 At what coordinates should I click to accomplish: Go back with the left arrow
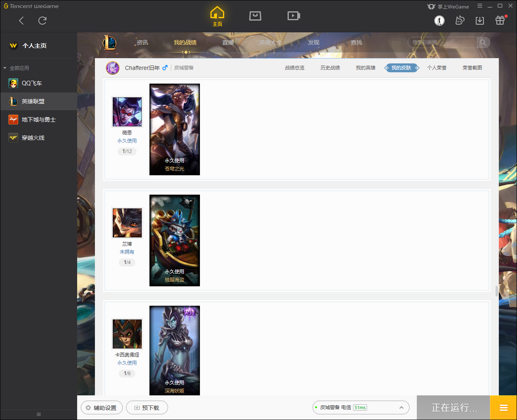pyautogui.click(x=21, y=21)
